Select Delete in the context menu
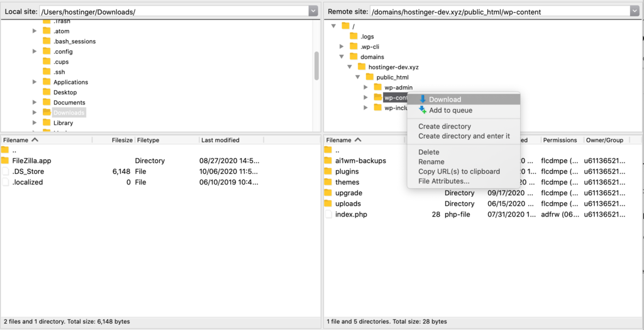 (x=429, y=152)
